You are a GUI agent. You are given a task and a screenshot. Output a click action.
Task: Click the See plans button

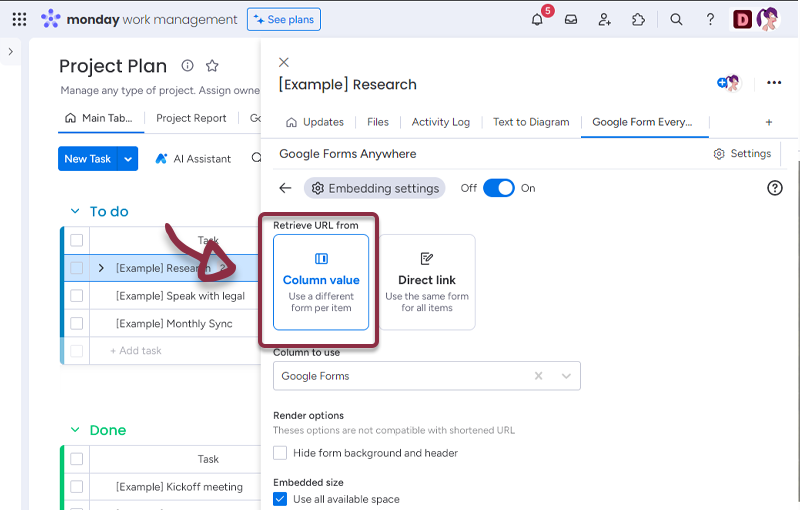[284, 19]
